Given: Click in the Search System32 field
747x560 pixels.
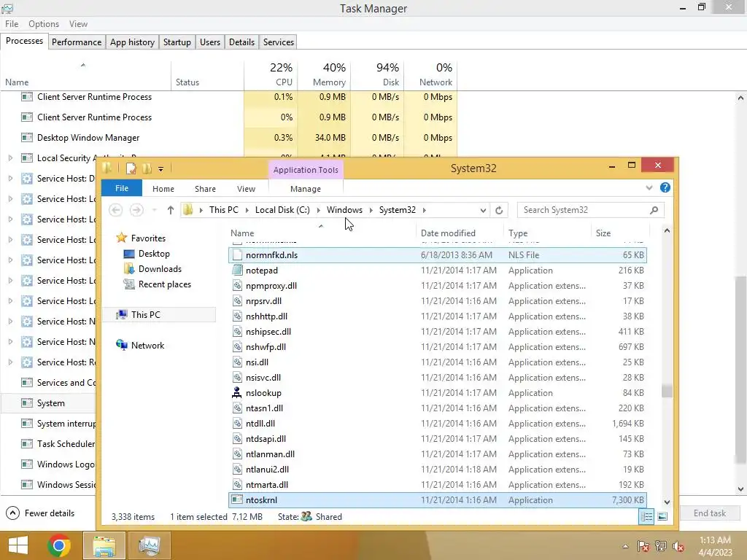Looking at the screenshot, I should 584,210.
